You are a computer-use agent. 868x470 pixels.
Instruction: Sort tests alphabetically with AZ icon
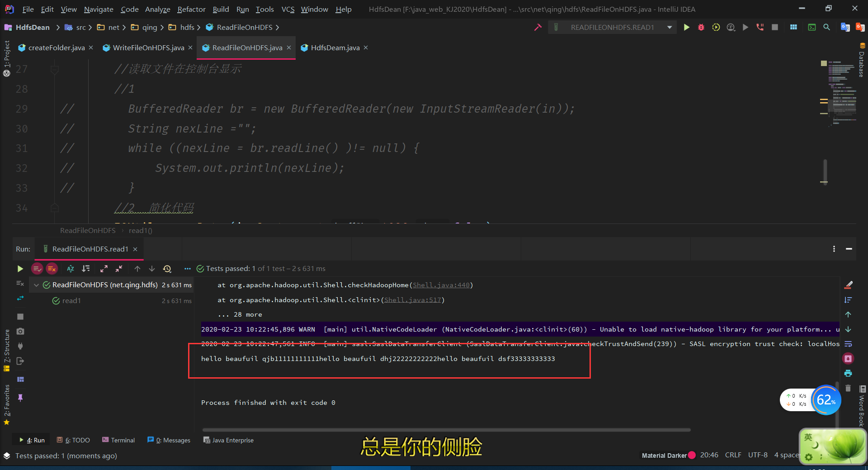71,269
